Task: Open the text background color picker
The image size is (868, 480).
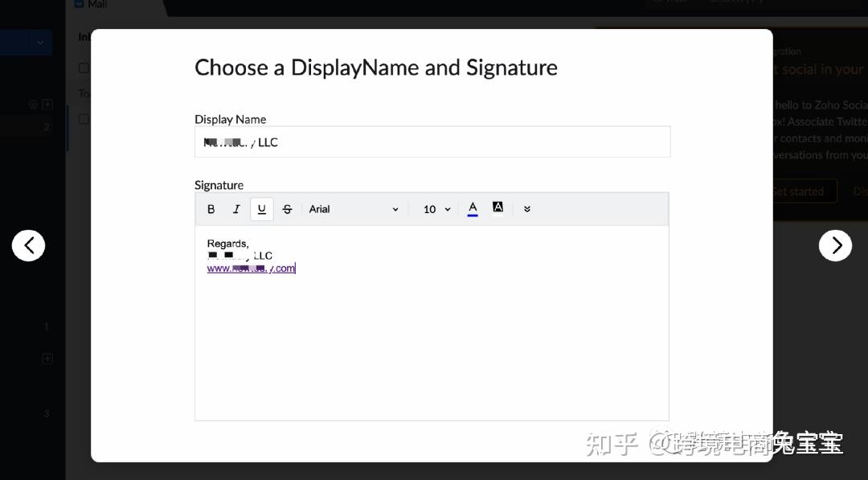Action: click(497, 208)
